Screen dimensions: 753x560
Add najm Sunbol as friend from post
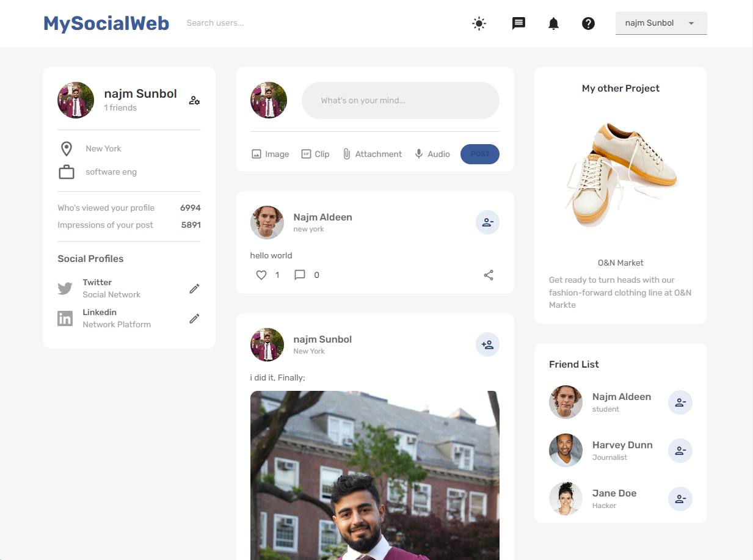click(487, 344)
